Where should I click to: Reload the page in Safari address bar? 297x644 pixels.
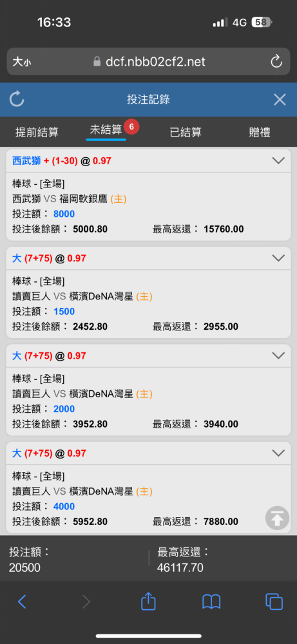[276, 62]
